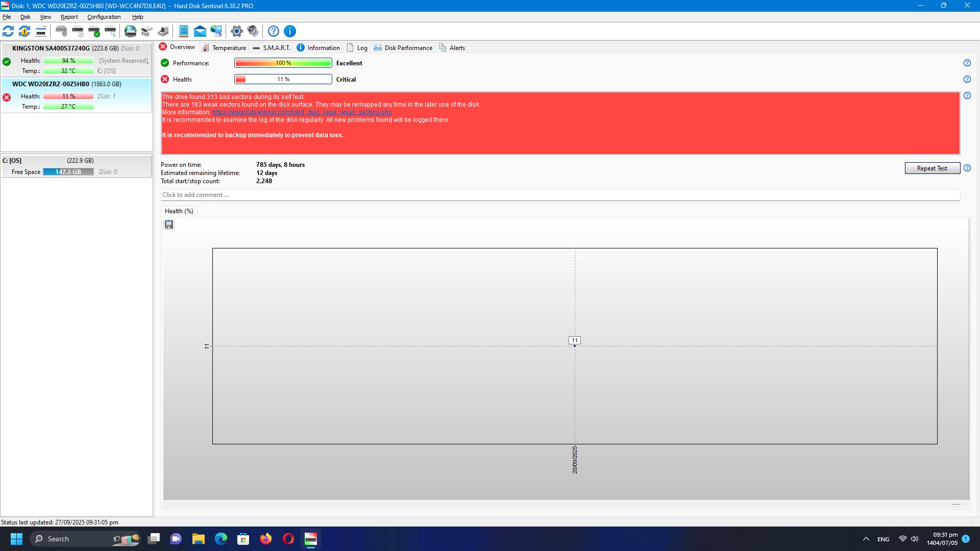Image resolution: width=980 pixels, height=551 pixels.
Task: Click the speaker sound toolbar icon
Action: pos(253,31)
